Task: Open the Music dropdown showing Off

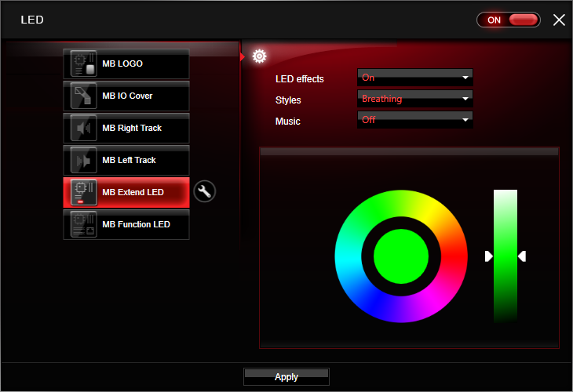Action: (415, 120)
